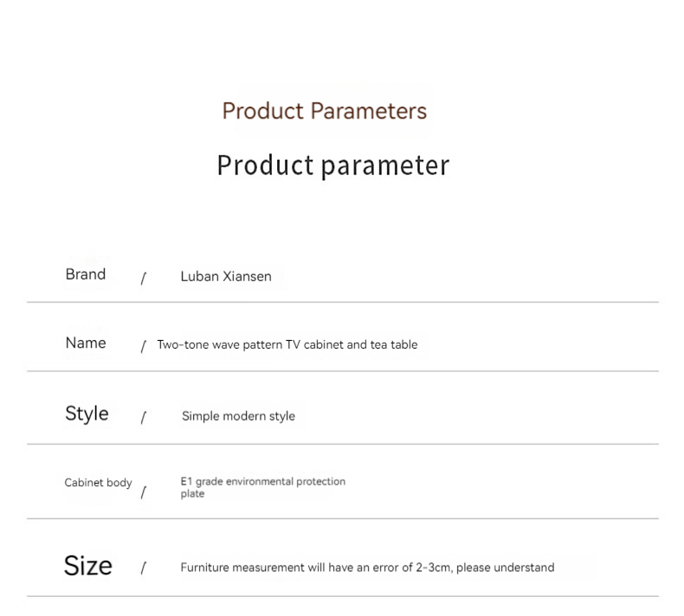
Task: Click the slash separator beside Size
Action: point(144,568)
